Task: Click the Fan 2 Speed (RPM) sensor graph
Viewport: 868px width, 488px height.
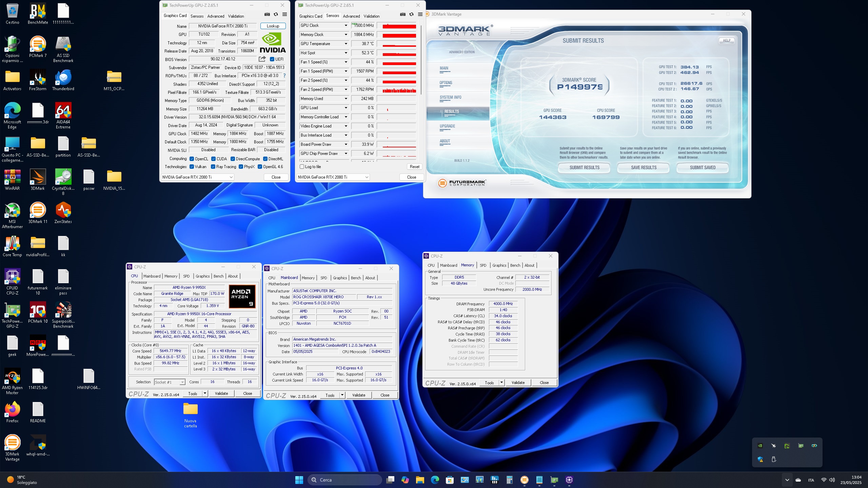Action: coord(396,89)
